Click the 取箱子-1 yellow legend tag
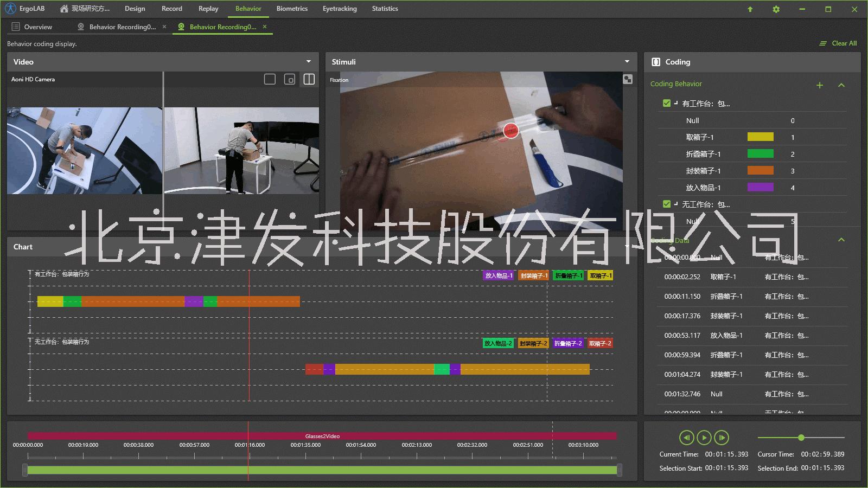868x488 pixels. coord(601,275)
